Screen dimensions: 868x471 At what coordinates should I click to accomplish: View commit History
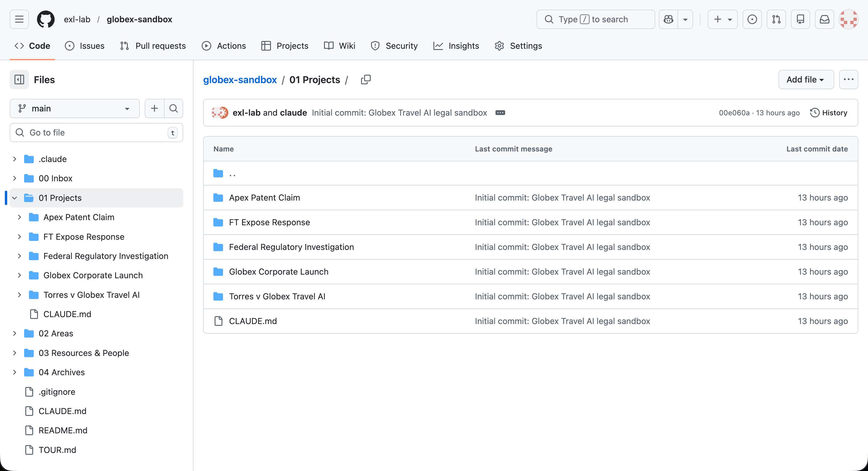point(828,113)
